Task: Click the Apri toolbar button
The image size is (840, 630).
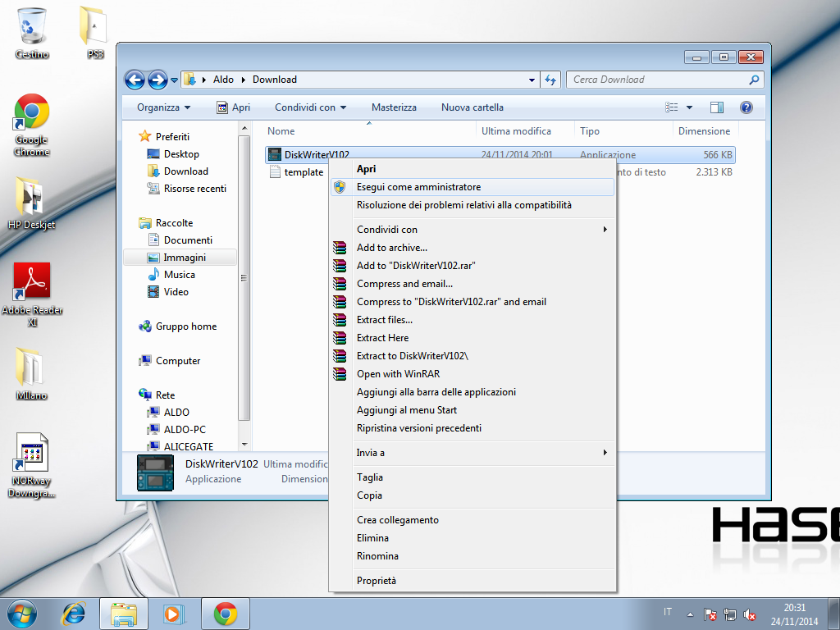Action: (233, 107)
